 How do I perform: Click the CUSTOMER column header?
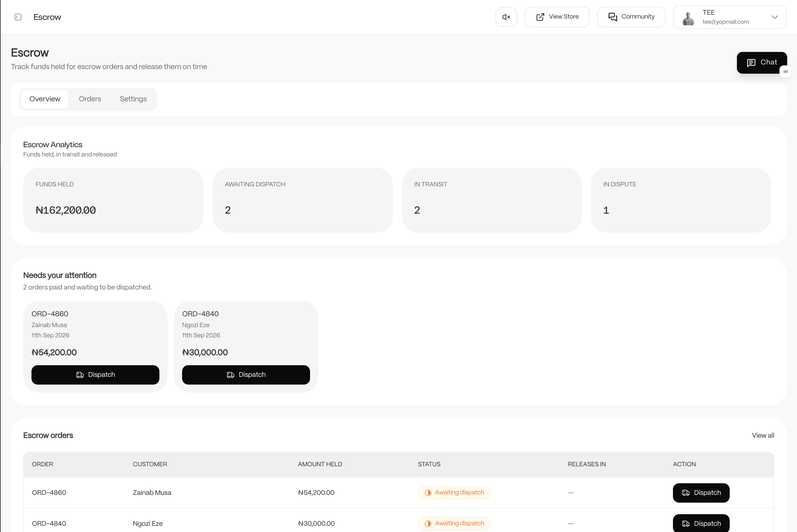150,464
